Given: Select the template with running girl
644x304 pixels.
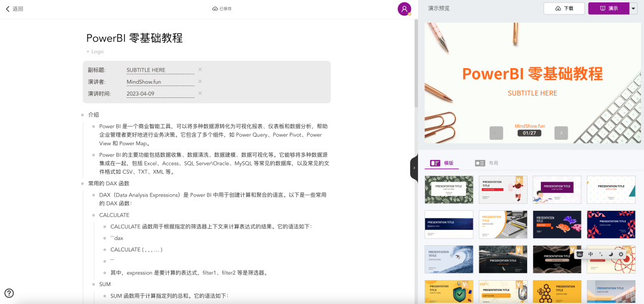Looking at the screenshot, I should [x=503, y=189].
